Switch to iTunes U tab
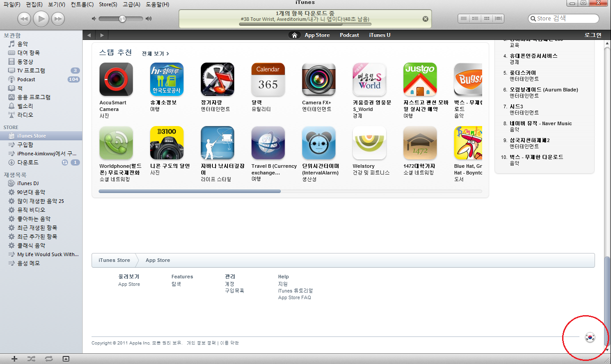Screen dimensions: 611x364 [380, 35]
